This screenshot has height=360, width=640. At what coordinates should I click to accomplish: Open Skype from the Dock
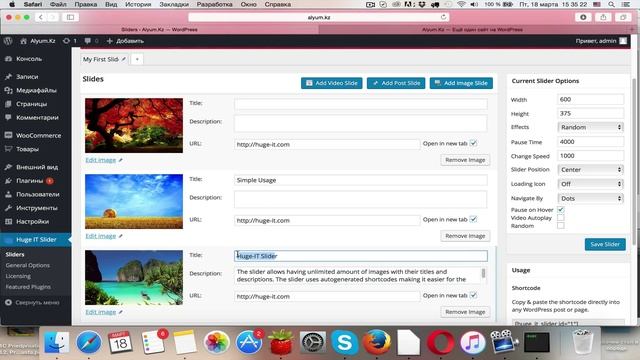coord(344,342)
